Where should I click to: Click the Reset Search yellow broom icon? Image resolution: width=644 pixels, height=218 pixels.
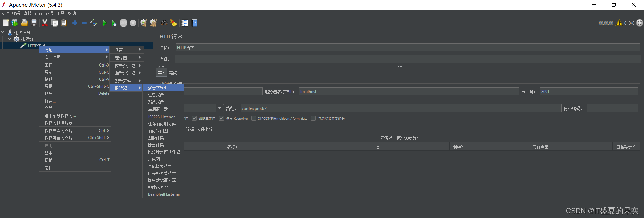click(174, 23)
